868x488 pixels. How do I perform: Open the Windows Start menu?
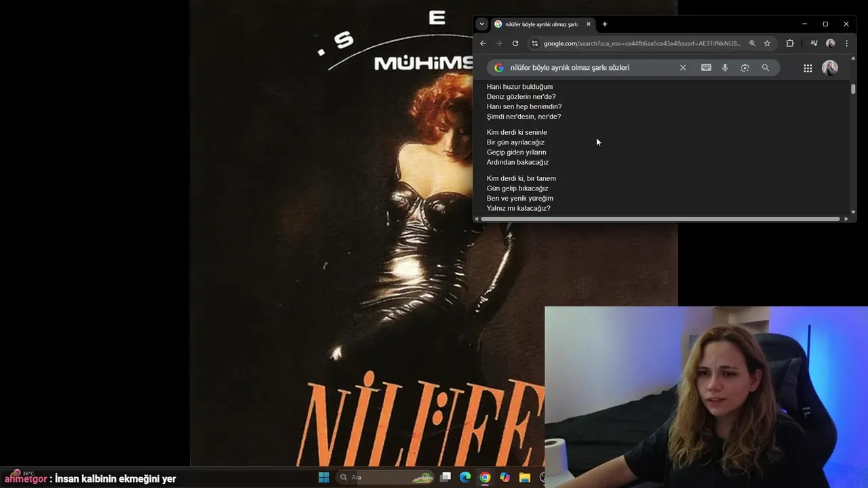coord(324,477)
